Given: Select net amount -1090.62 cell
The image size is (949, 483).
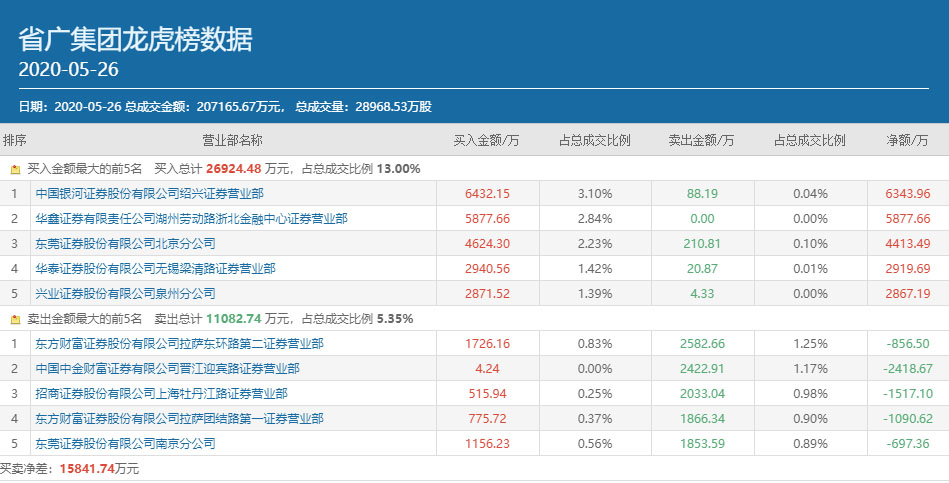Looking at the screenshot, I should [908, 418].
